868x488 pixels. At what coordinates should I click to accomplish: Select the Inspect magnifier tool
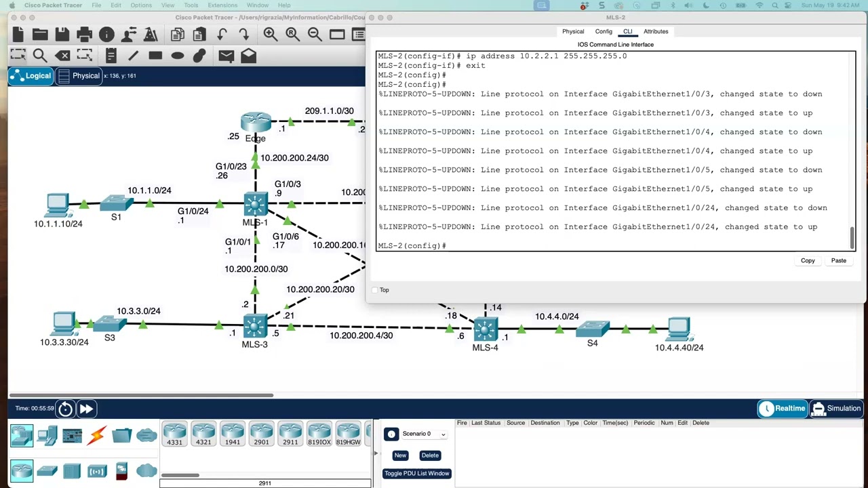pos(40,56)
